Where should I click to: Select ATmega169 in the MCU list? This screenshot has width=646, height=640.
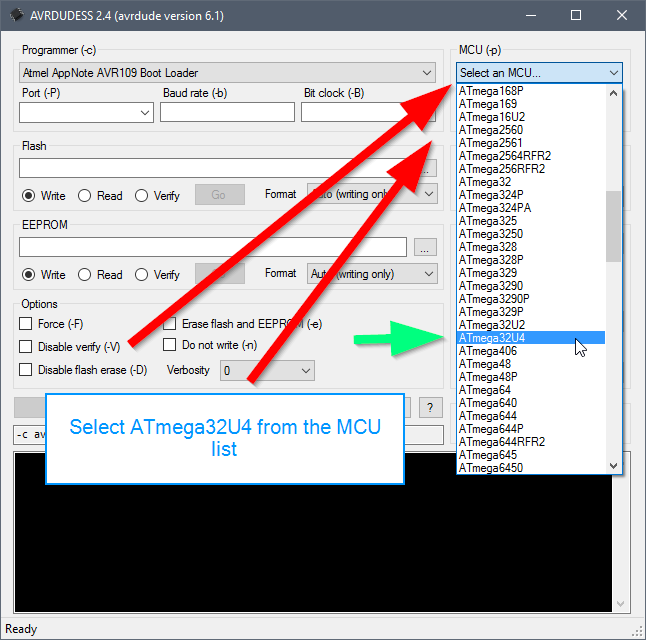[531, 104]
